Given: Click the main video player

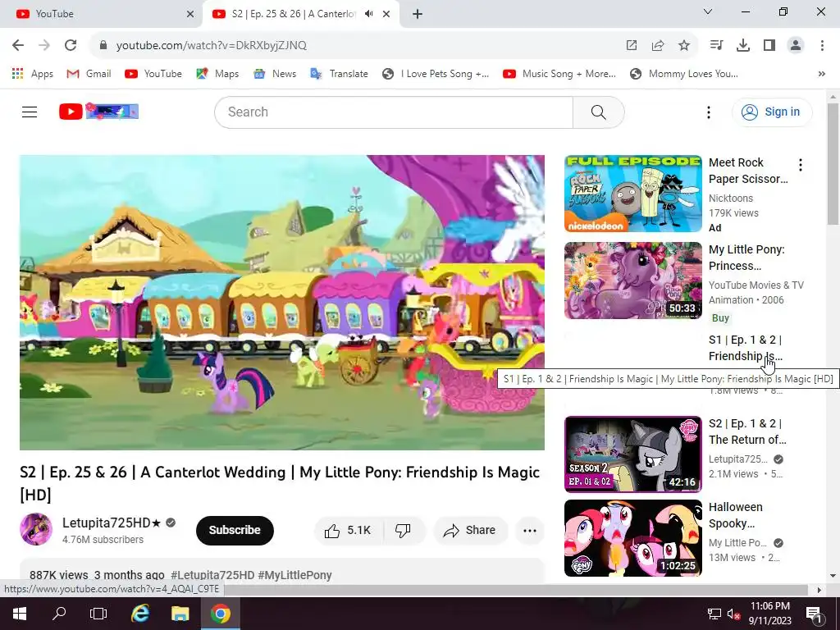Looking at the screenshot, I should click(x=282, y=303).
